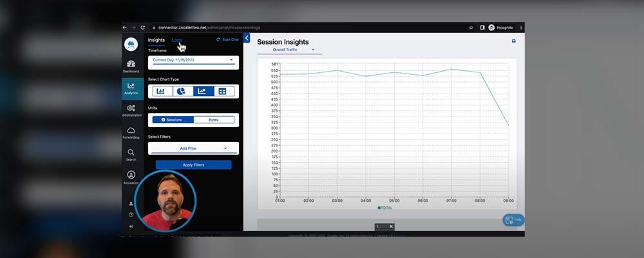Print the Session Insights chart

[513, 41]
